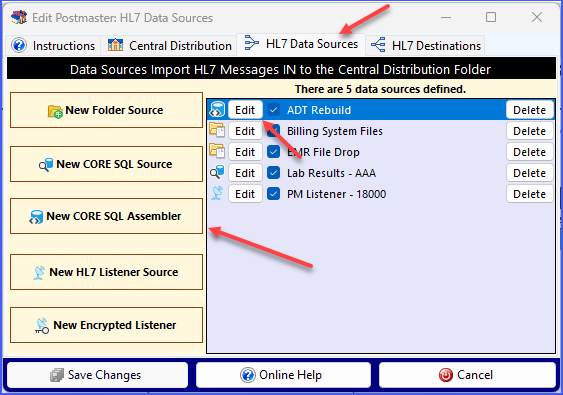Click the Save Changes button
Image resolution: width=563 pixels, height=395 pixels.
(97, 375)
